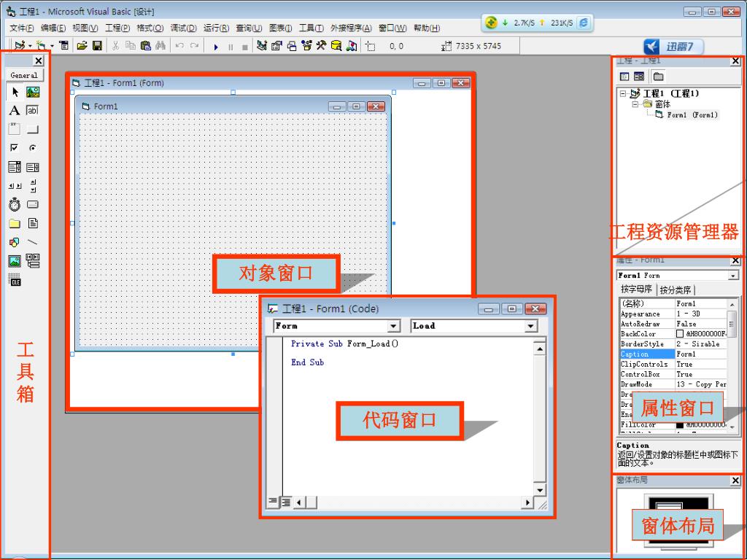Click the FillColor black color swatch

tap(680, 424)
